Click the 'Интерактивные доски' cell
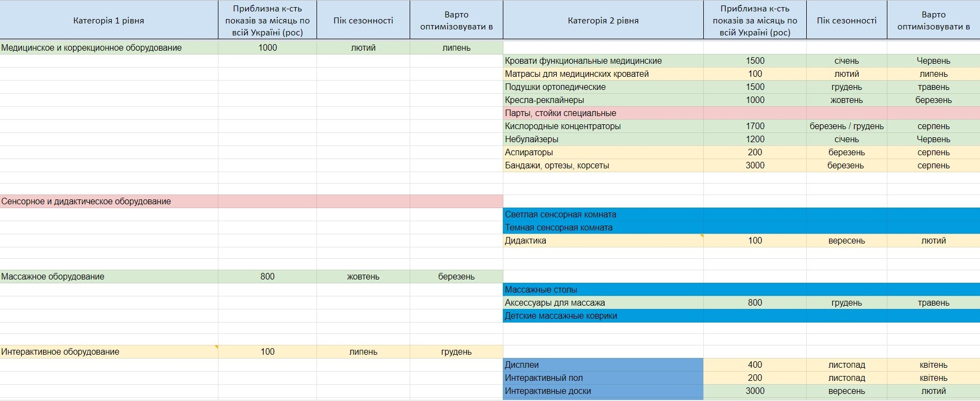 [603, 391]
